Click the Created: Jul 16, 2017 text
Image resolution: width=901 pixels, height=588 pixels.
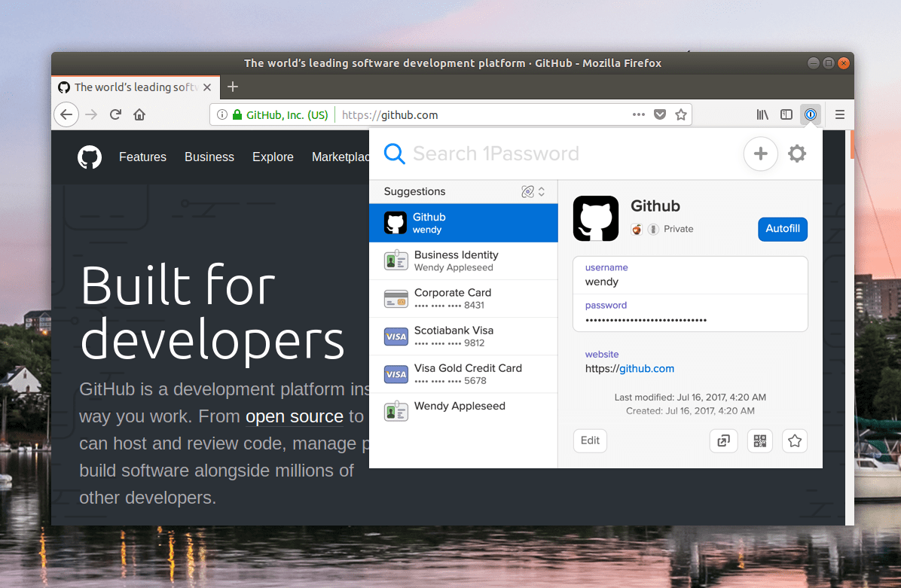pos(690,411)
